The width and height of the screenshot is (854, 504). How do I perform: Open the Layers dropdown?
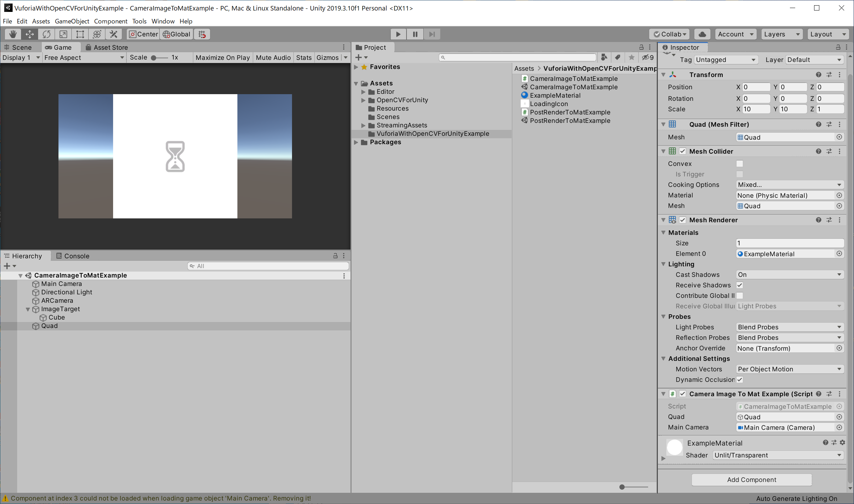coord(782,34)
